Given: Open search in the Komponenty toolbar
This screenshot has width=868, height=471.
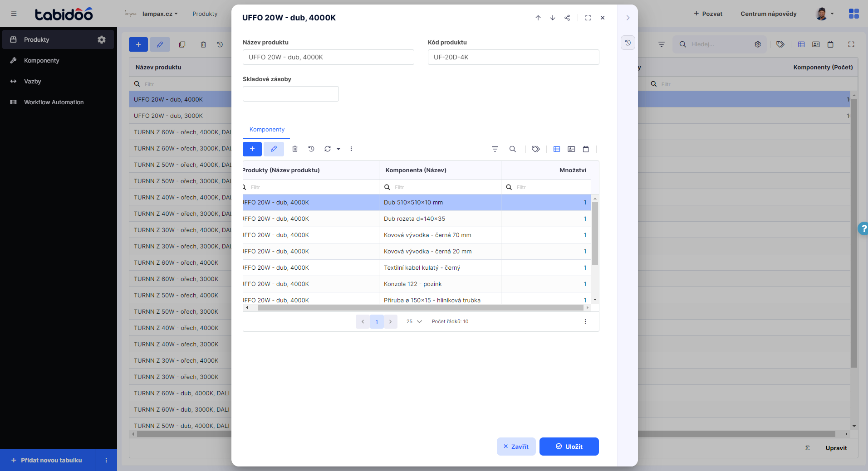Looking at the screenshot, I should (x=513, y=149).
